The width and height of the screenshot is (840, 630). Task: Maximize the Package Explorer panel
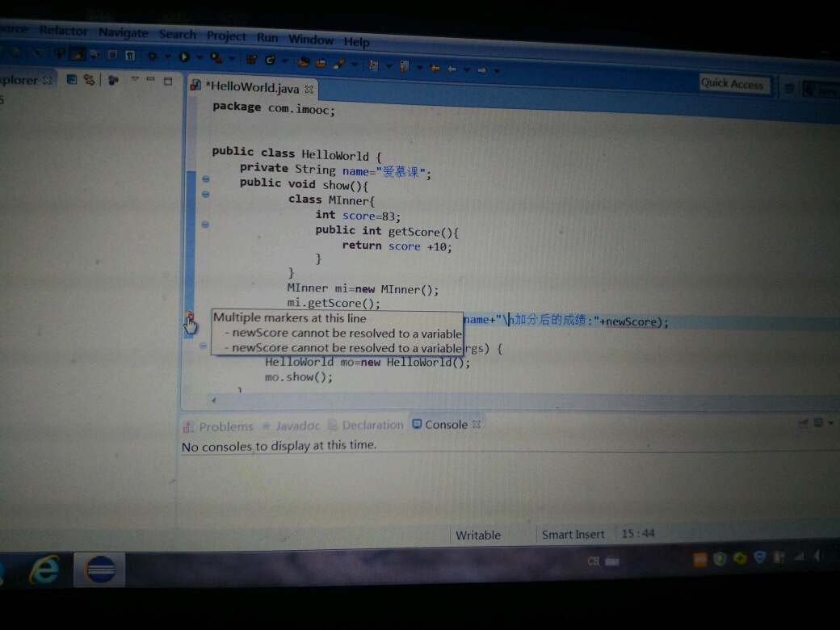[168, 81]
